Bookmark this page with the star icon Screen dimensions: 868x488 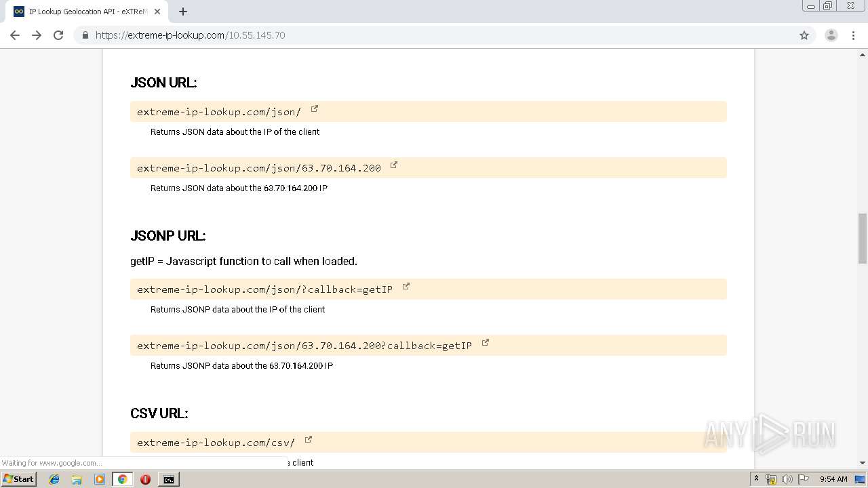pyautogui.click(x=804, y=35)
